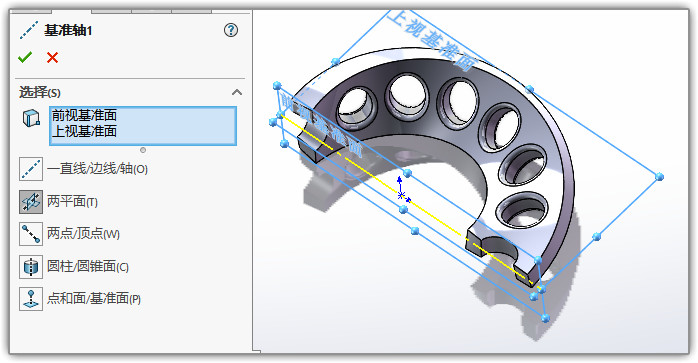Select 上视基准面 in selection list
The image size is (698, 363).
[x=85, y=131]
